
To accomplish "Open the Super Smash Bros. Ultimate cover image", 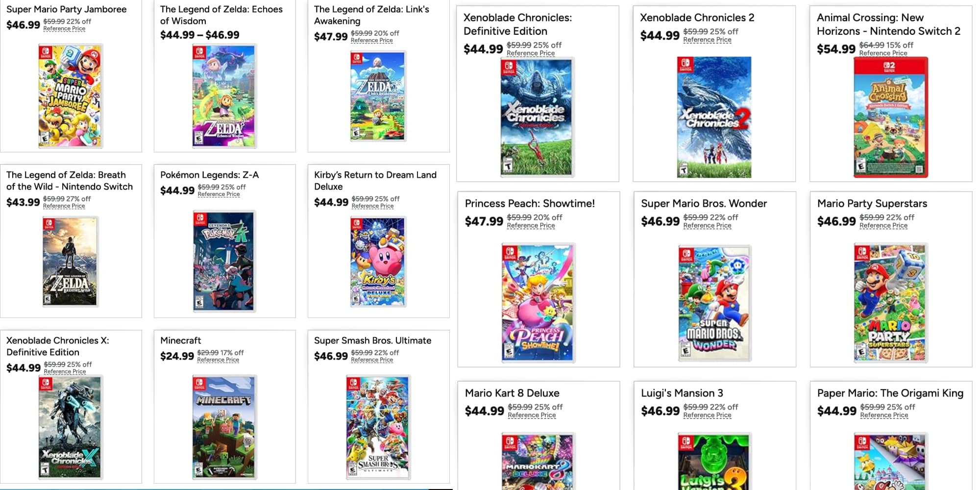I will coord(378,427).
